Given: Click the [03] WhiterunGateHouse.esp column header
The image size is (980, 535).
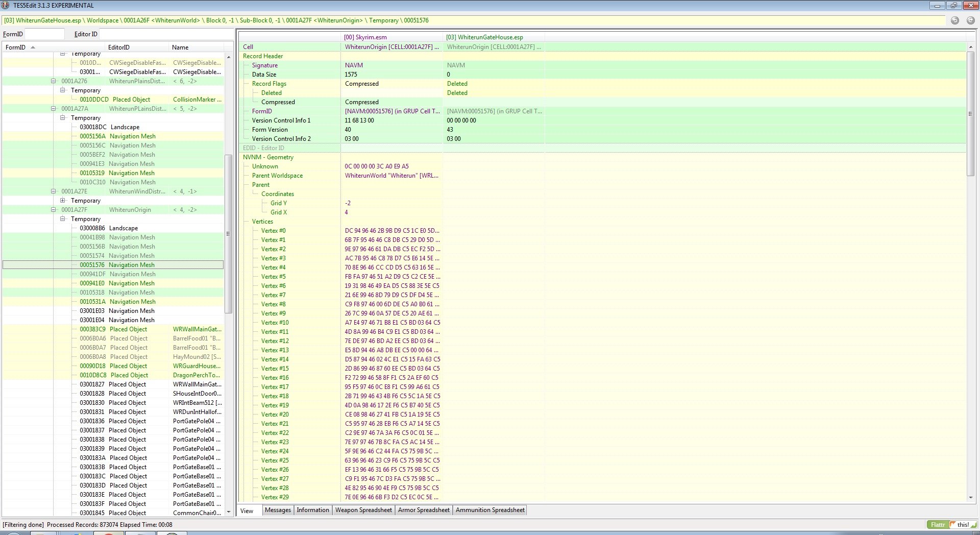Looking at the screenshot, I should [x=494, y=37].
